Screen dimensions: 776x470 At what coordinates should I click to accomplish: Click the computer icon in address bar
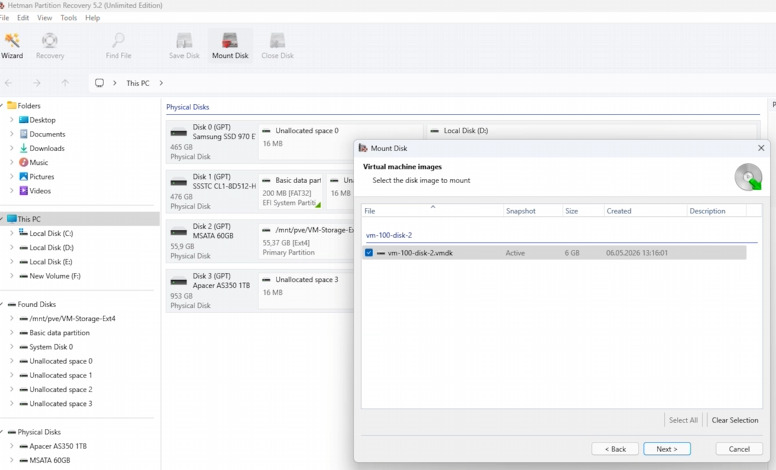coord(99,83)
